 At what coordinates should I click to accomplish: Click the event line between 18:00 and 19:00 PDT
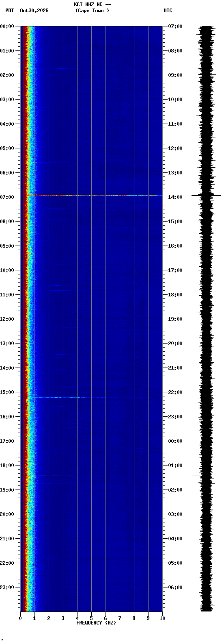pyautogui.click(x=94, y=476)
